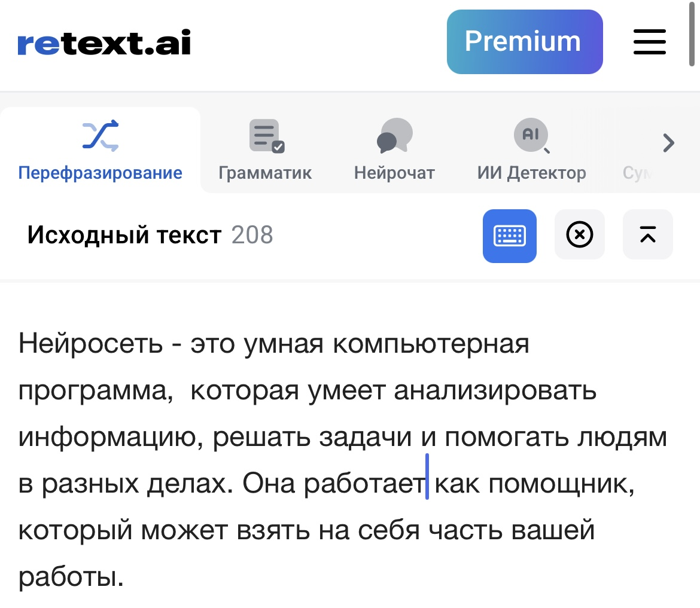Clear the source text with X icon
Image resolution: width=700 pixels, height=608 pixels.
pyautogui.click(x=579, y=235)
